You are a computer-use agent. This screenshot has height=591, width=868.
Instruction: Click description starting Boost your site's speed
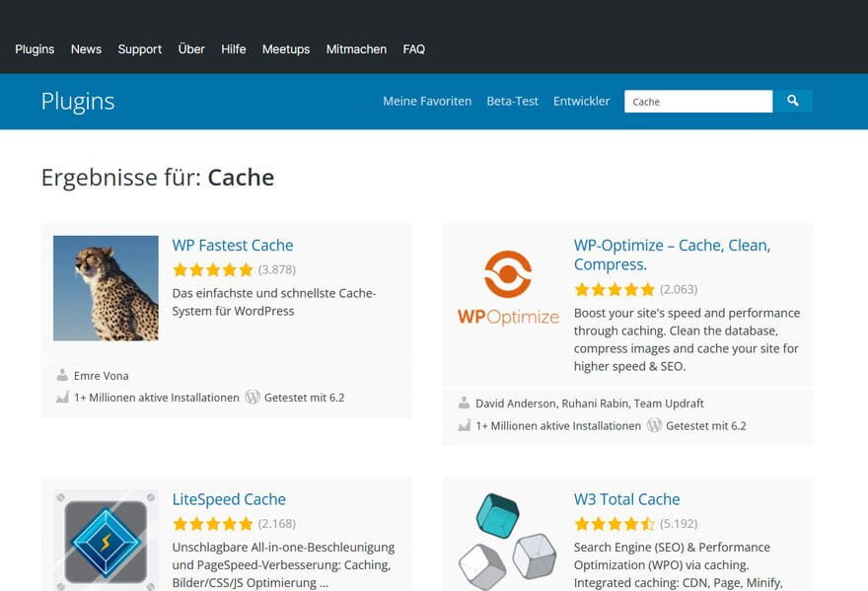point(687,339)
